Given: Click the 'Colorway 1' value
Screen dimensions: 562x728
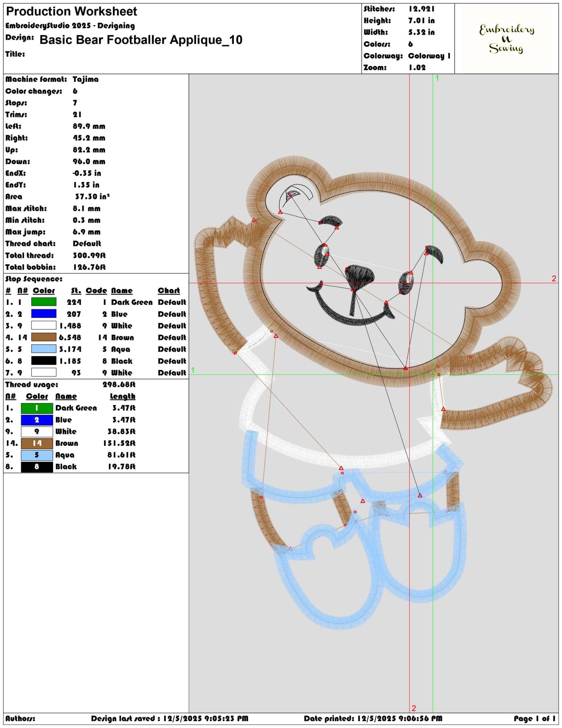Looking at the screenshot, I should pyautogui.click(x=429, y=56).
